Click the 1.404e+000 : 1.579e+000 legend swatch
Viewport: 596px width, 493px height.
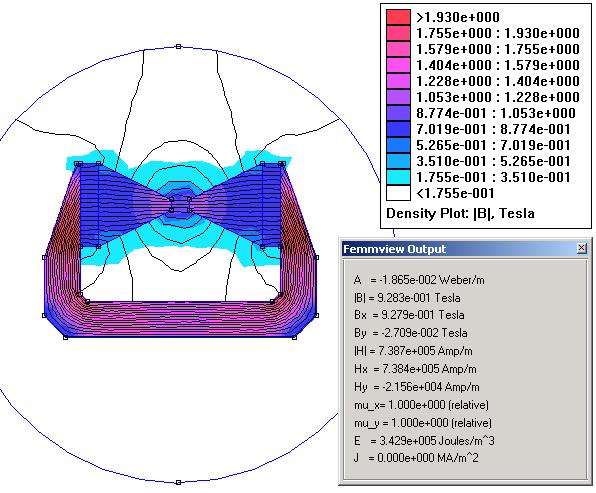coord(398,65)
